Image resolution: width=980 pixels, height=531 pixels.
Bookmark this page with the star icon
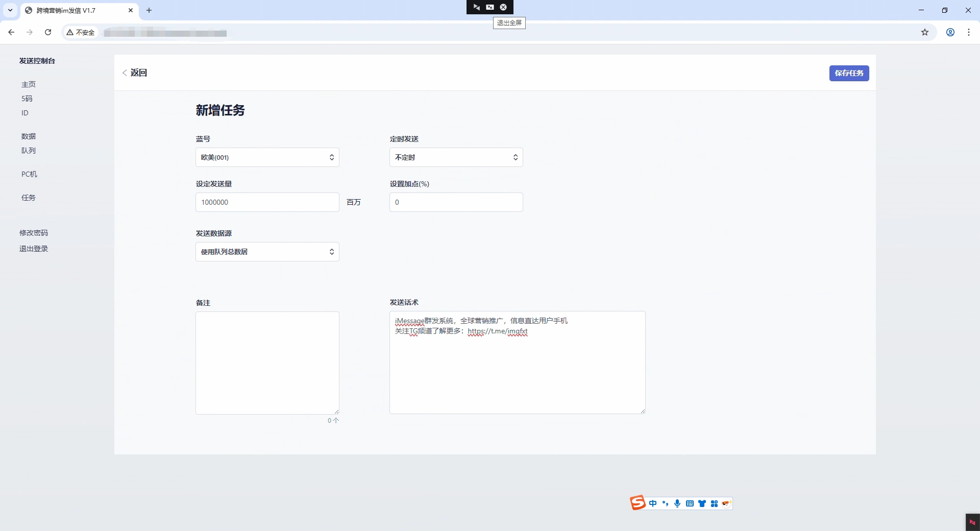pos(925,32)
